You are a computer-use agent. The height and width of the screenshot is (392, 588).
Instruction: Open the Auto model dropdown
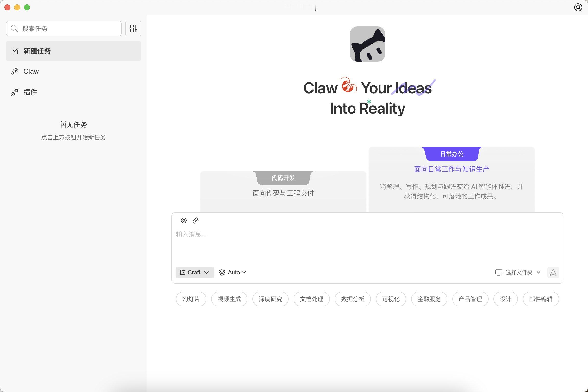[x=233, y=272]
